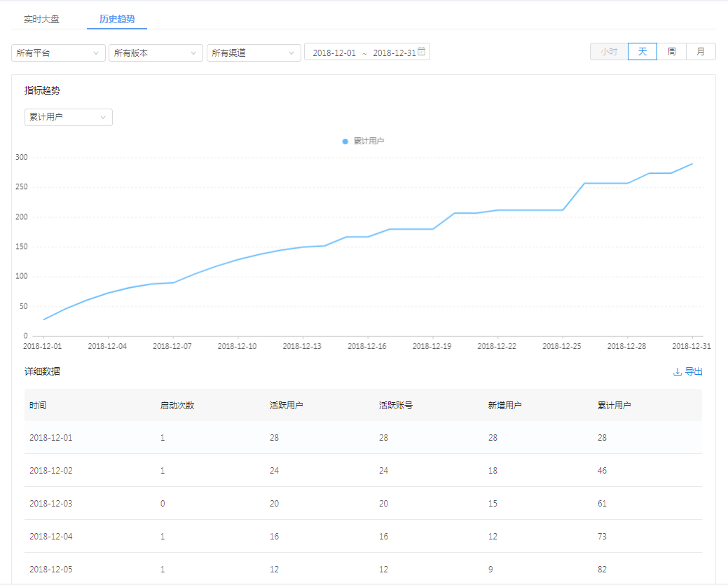
Task: Select the 小时 granularity option
Action: [x=609, y=52]
